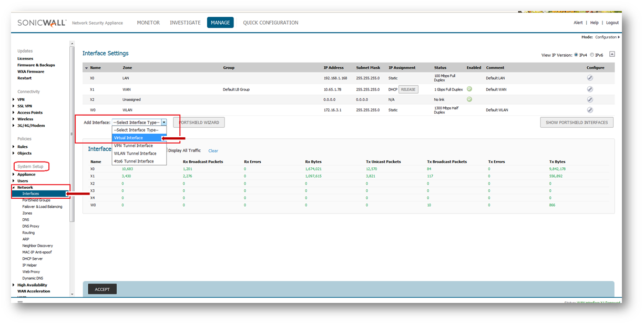Click the configure pencil icon for X0
Viewport: 644px width, 325px height.
pos(589,78)
